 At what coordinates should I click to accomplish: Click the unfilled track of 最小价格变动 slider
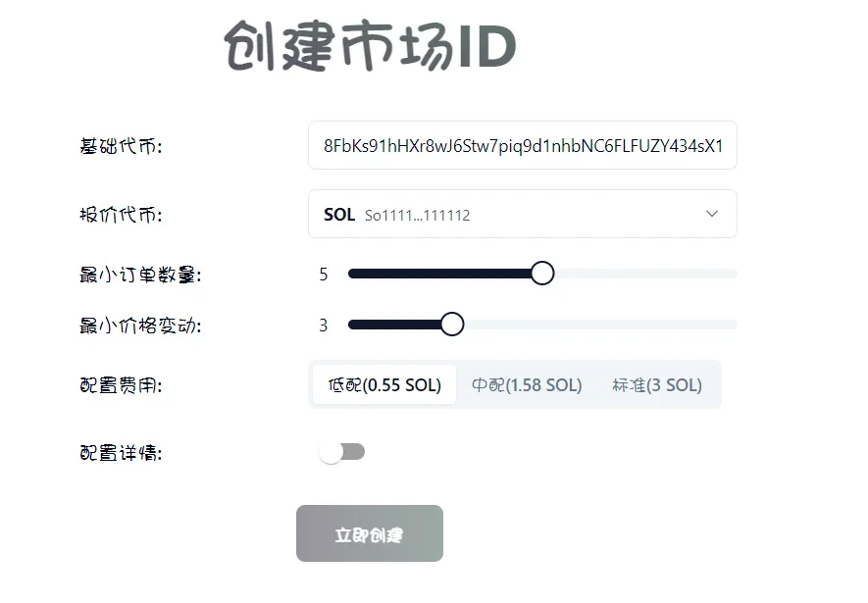tap(600, 325)
